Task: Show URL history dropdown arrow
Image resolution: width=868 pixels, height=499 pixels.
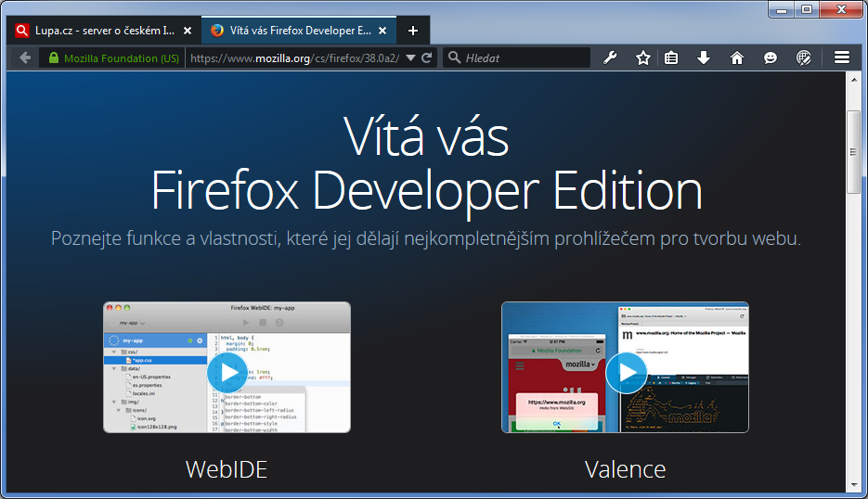Action: coord(410,58)
